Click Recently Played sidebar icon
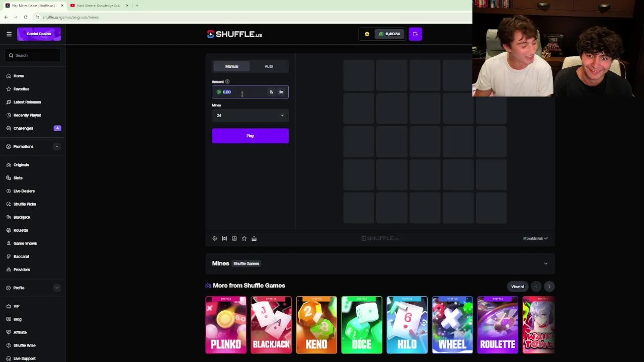 pyautogui.click(x=9, y=115)
